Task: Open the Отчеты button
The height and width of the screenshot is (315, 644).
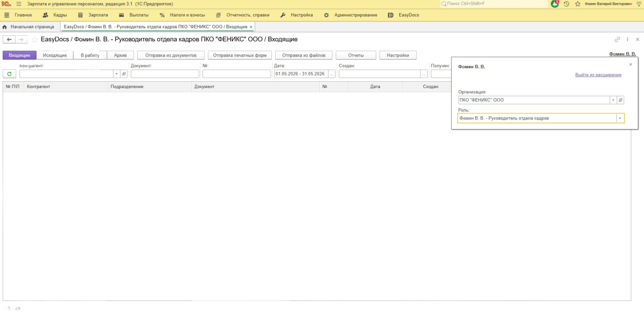Action: pyautogui.click(x=356, y=56)
